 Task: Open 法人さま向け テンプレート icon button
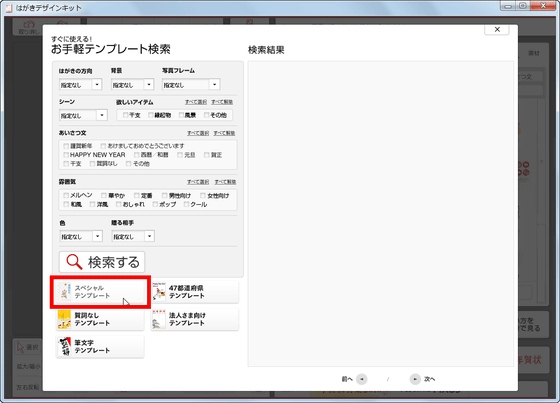[195, 319]
